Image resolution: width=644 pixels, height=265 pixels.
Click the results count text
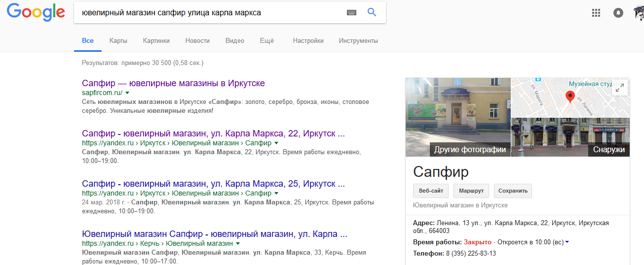coord(143,63)
